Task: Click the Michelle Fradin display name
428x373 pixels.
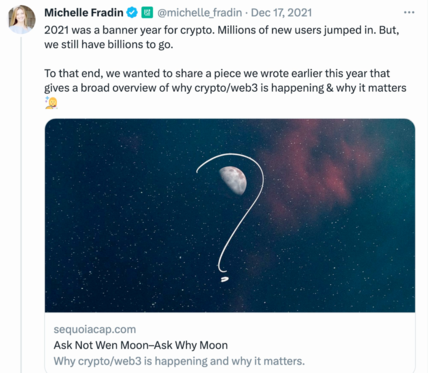Action: [84, 13]
